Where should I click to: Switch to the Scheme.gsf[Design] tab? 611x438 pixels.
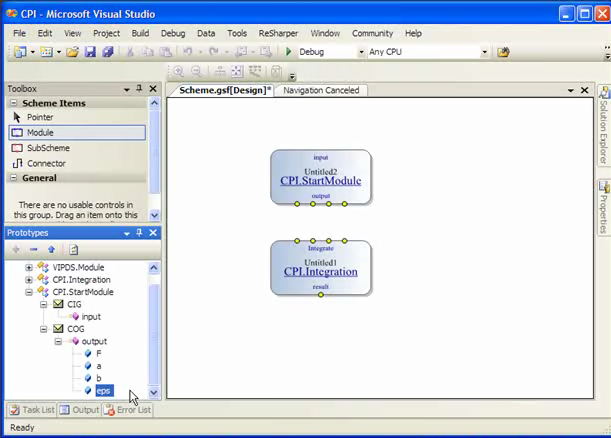point(224,90)
